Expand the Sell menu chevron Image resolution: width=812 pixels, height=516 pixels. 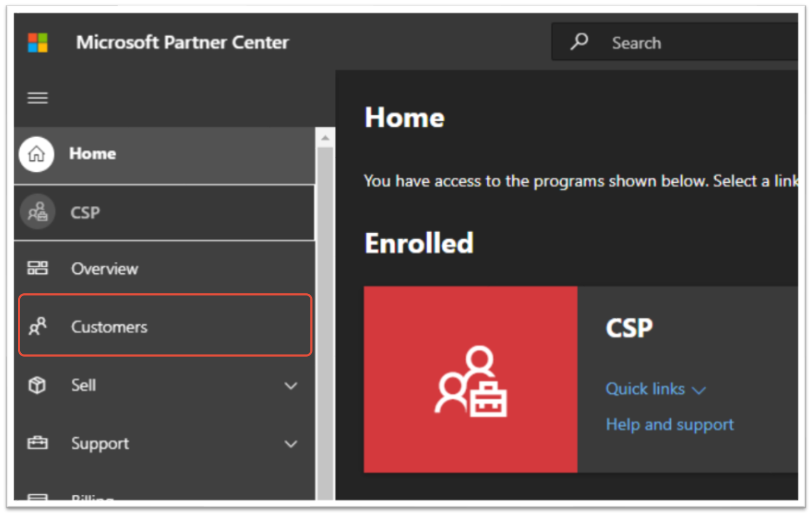point(291,386)
